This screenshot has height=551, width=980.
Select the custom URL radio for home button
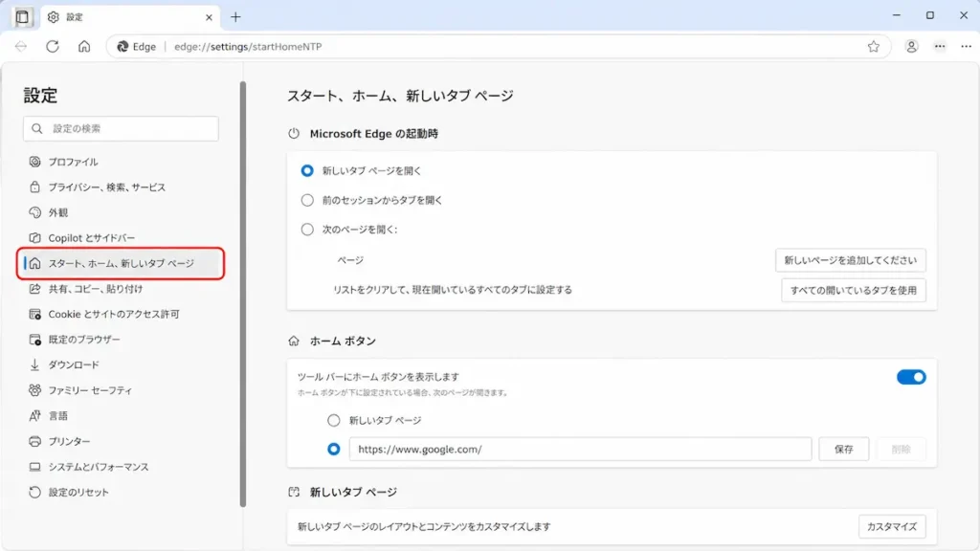(x=334, y=450)
